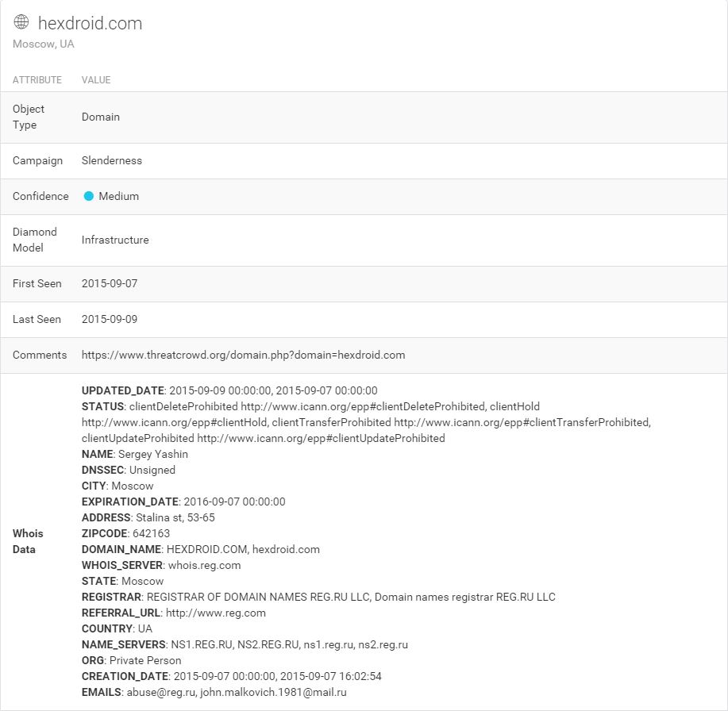This screenshot has width=728, height=711.
Task: Click the hexdroid.com page title
Action: coord(90,23)
